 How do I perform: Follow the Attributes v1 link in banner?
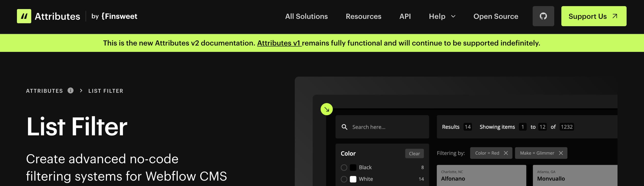point(279,43)
